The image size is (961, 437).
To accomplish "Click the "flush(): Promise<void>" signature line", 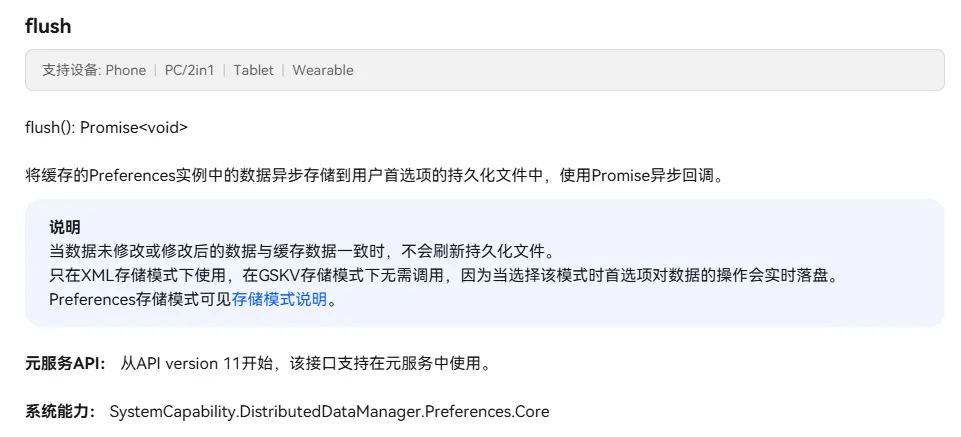I will click(106, 127).
